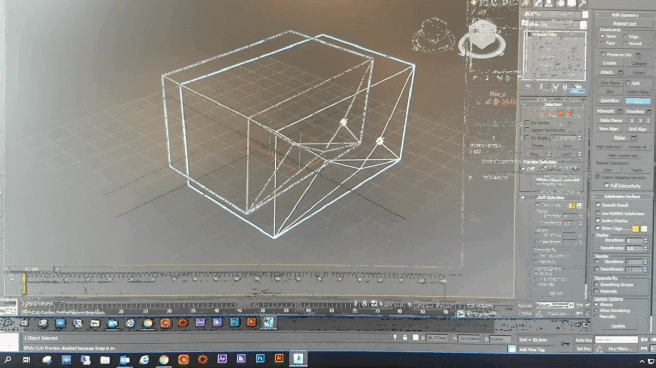Toggle the Smooth Result checkbox
656x368 pixels.
[x=598, y=205]
